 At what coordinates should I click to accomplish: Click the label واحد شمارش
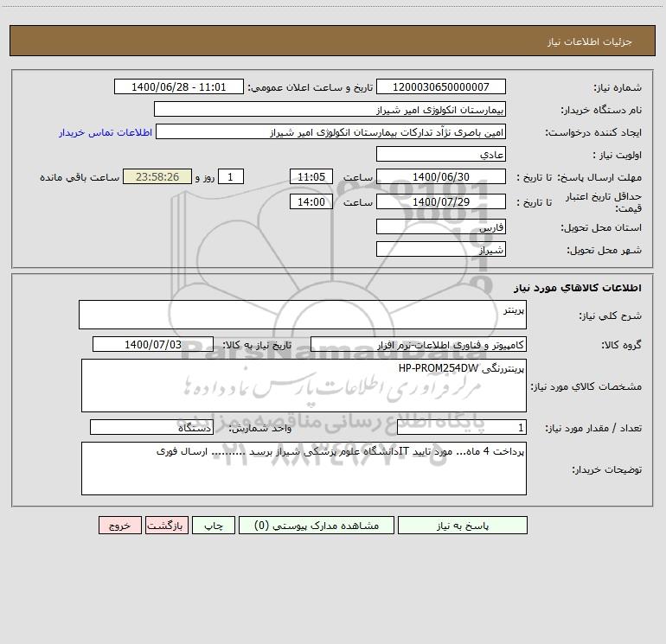pos(260,429)
